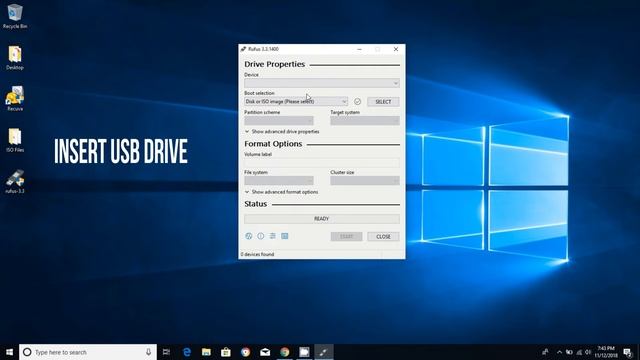Minimize the Rufus window

(359, 49)
